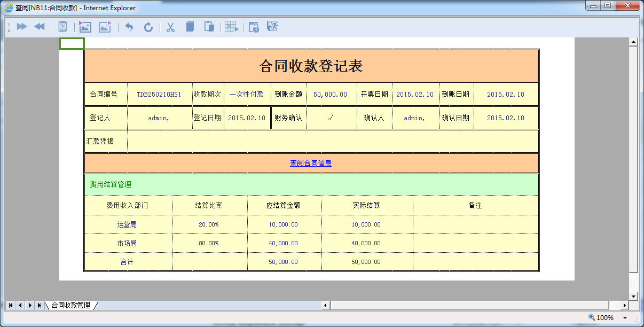Click the vertical scrollbar up arrow
The image size is (644, 327).
coord(633,42)
